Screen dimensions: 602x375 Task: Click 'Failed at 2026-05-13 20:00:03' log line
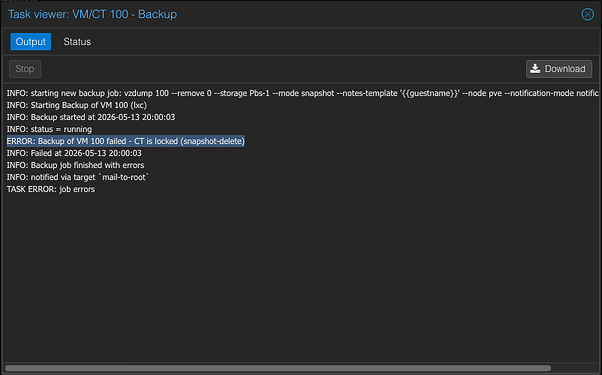click(x=74, y=153)
